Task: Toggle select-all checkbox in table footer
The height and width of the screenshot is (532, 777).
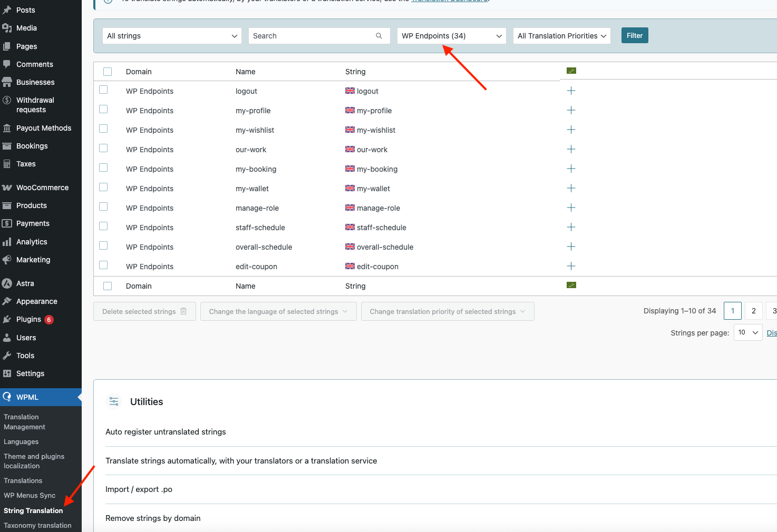Action: [x=108, y=286]
